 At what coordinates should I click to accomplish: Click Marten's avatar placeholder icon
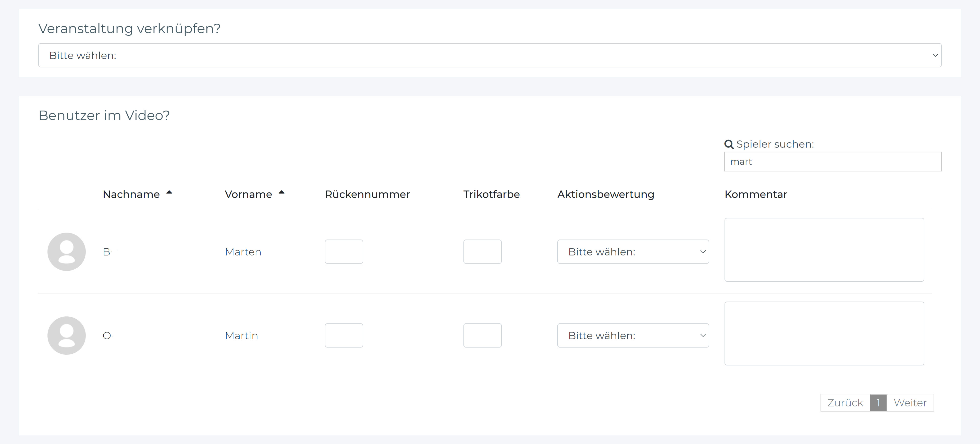pyautogui.click(x=67, y=252)
